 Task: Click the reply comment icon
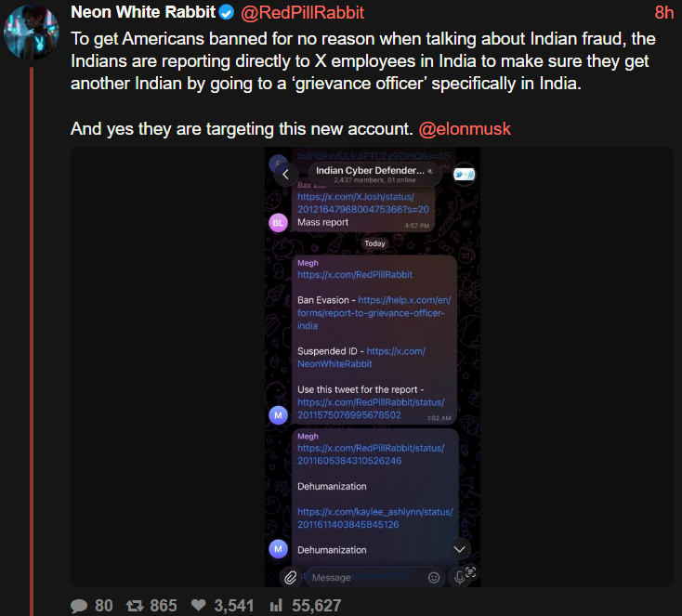[x=80, y=606]
